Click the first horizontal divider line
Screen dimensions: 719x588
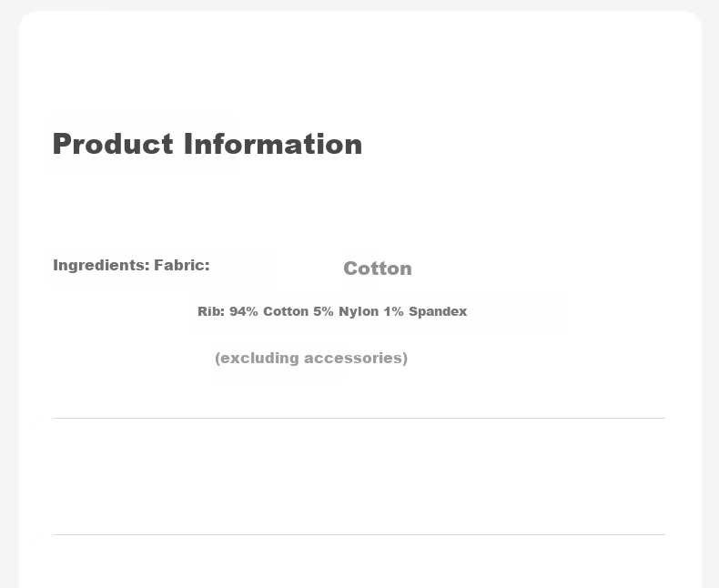pyautogui.click(x=359, y=419)
